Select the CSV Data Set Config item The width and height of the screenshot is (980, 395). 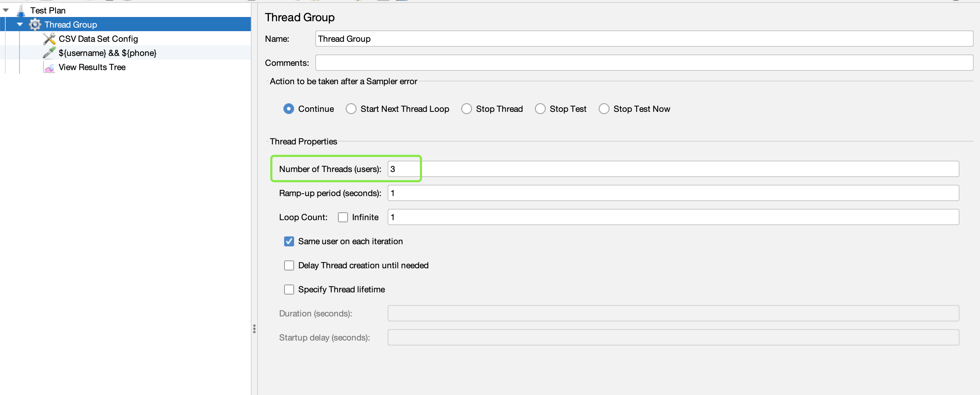click(98, 39)
